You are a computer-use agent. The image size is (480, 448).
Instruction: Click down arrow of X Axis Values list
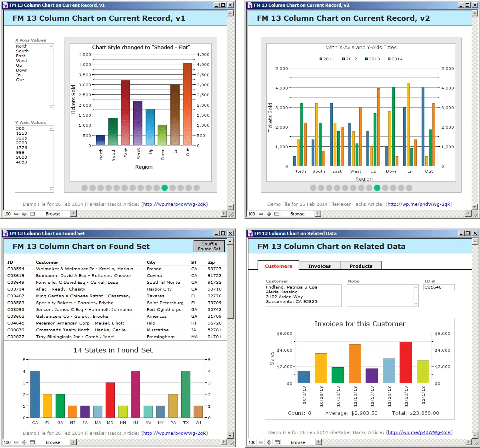click(51, 108)
